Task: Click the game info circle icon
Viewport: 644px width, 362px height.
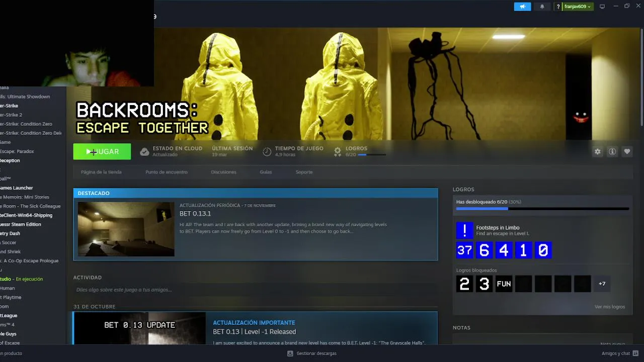Action: pos(612,151)
